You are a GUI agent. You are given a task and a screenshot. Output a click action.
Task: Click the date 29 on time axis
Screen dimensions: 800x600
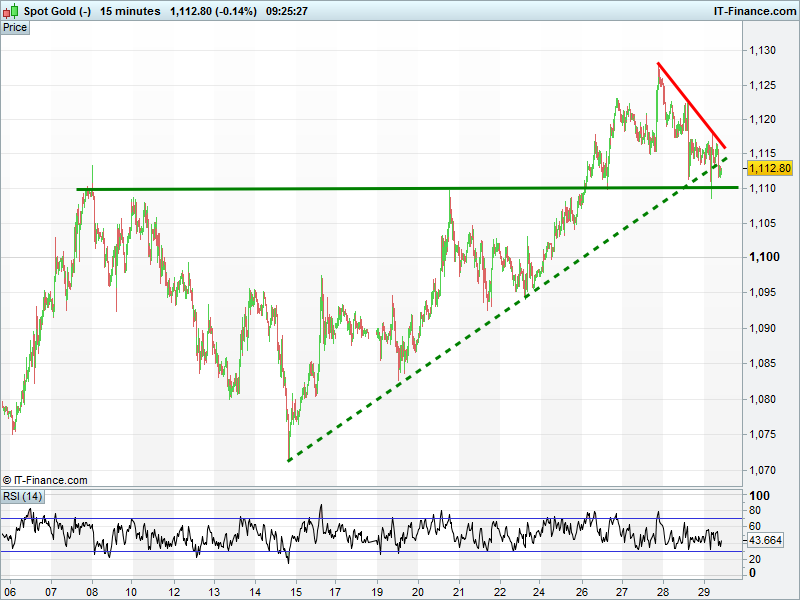click(703, 590)
